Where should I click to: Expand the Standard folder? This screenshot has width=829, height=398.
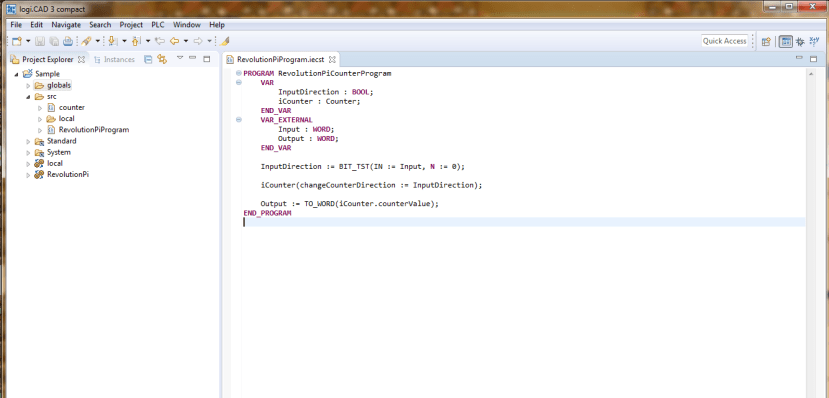click(x=29, y=141)
